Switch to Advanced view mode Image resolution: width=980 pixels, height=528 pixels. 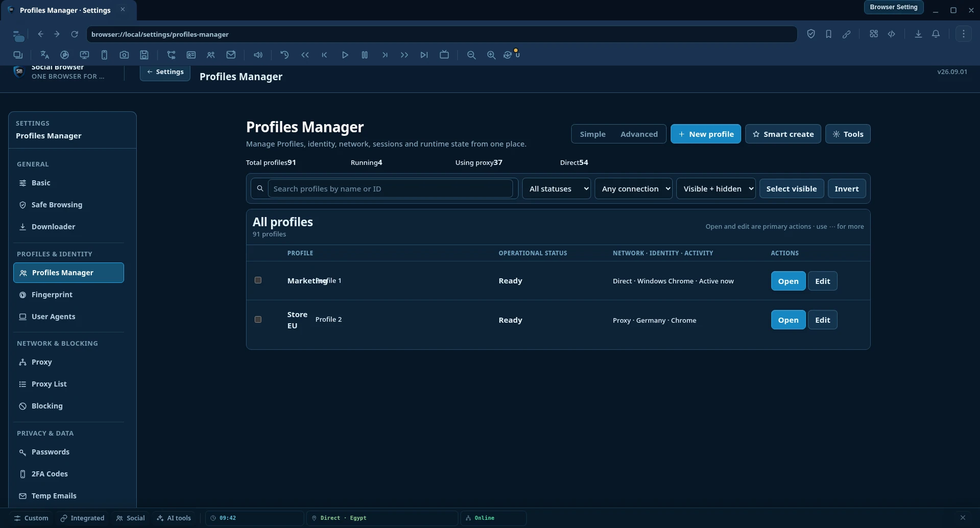(639, 134)
